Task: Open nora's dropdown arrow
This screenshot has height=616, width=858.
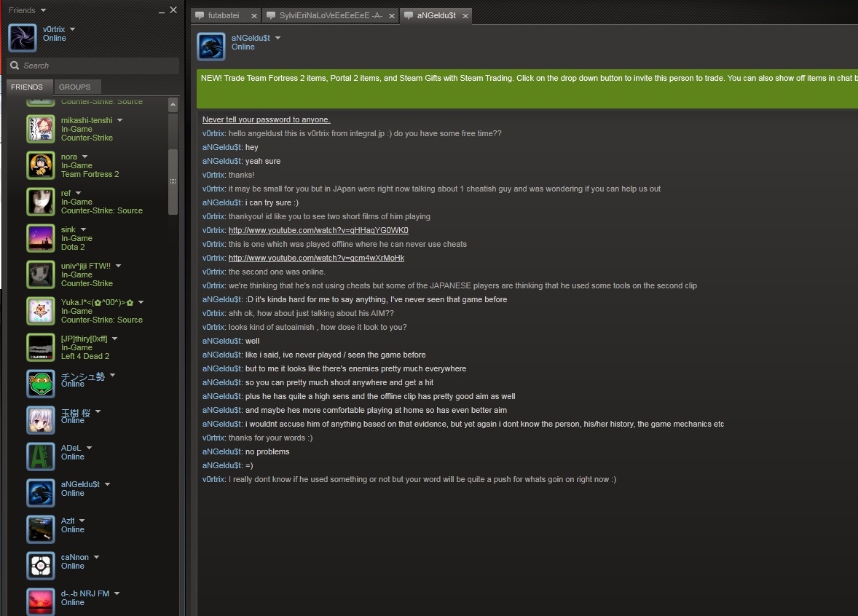Action: click(84, 157)
